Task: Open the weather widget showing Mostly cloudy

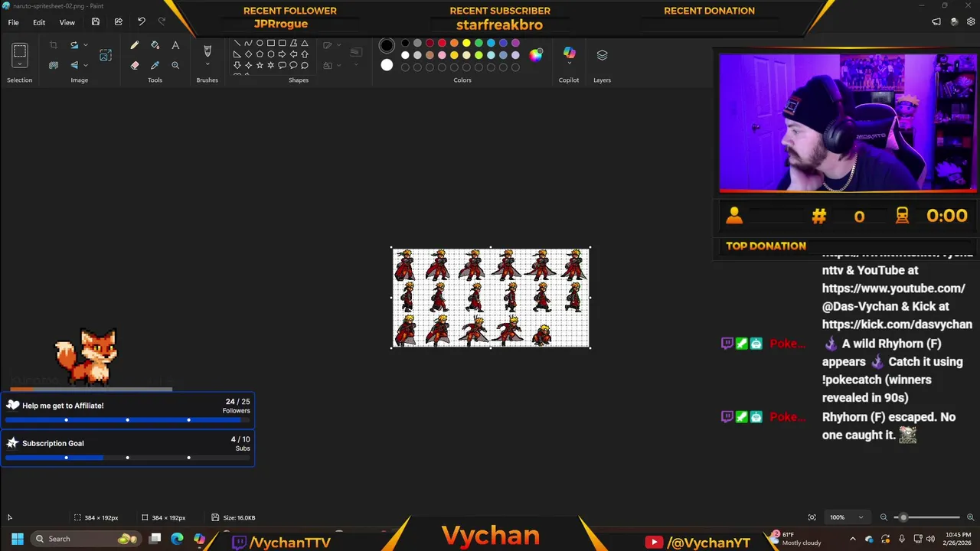Action: [x=797, y=539]
